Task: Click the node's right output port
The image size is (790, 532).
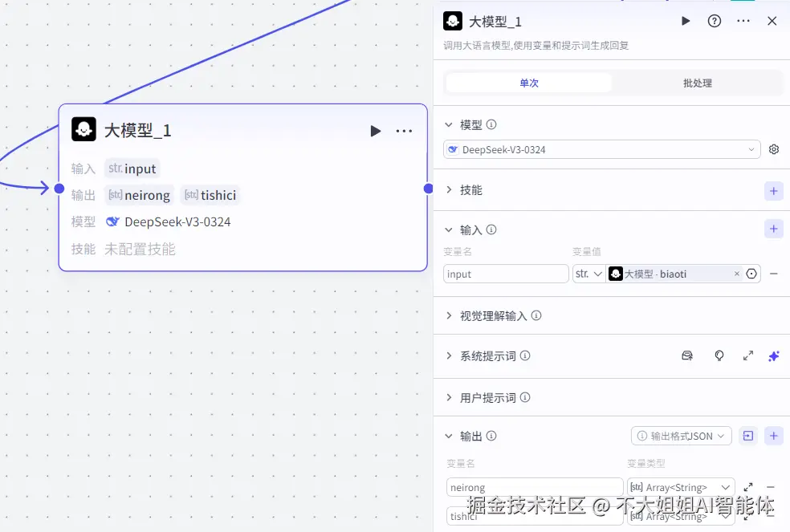Action: click(428, 189)
